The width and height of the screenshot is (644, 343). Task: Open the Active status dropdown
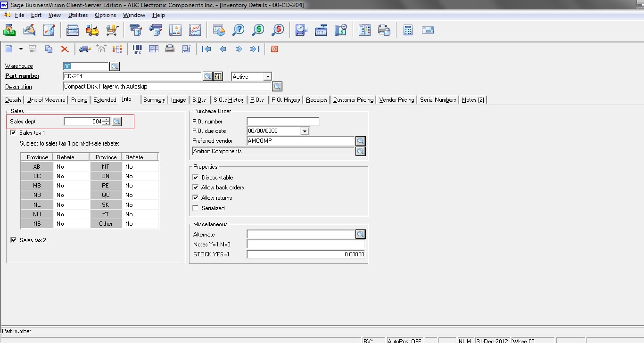tap(268, 76)
